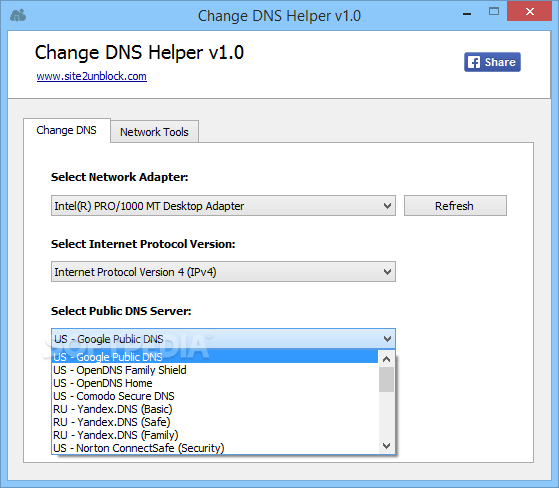The image size is (559, 488).
Task: Select US - OpenDNS Family Shield
Action: click(215, 370)
